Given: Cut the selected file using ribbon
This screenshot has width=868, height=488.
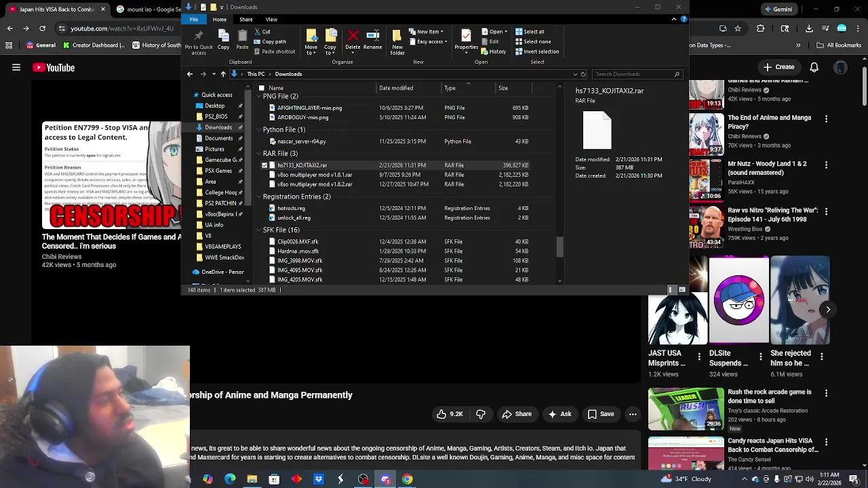Looking at the screenshot, I should tap(262, 32).
